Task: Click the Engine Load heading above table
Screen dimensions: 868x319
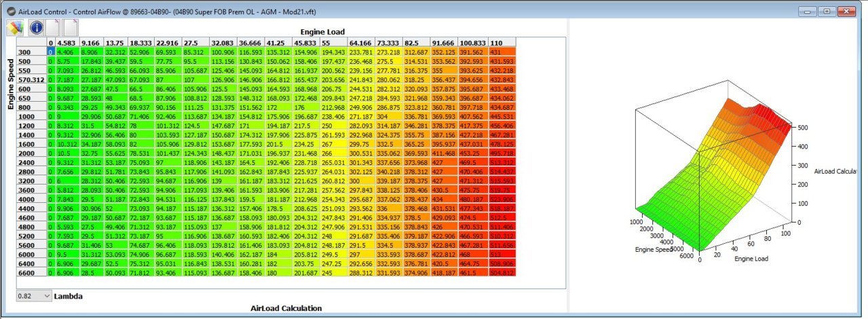Action: [x=322, y=31]
